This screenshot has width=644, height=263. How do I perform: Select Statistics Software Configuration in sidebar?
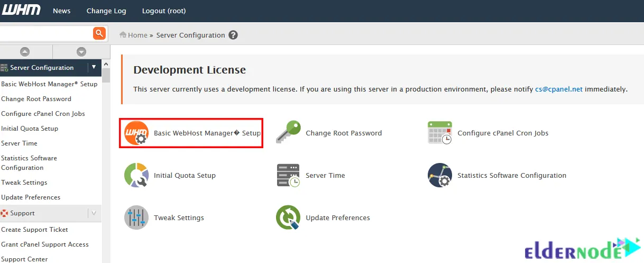pyautogui.click(x=29, y=162)
